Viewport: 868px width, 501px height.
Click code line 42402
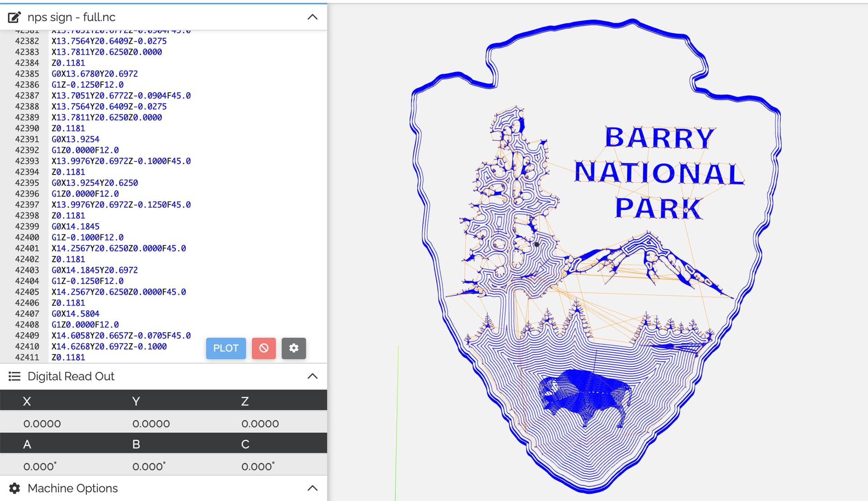[x=68, y=259]
